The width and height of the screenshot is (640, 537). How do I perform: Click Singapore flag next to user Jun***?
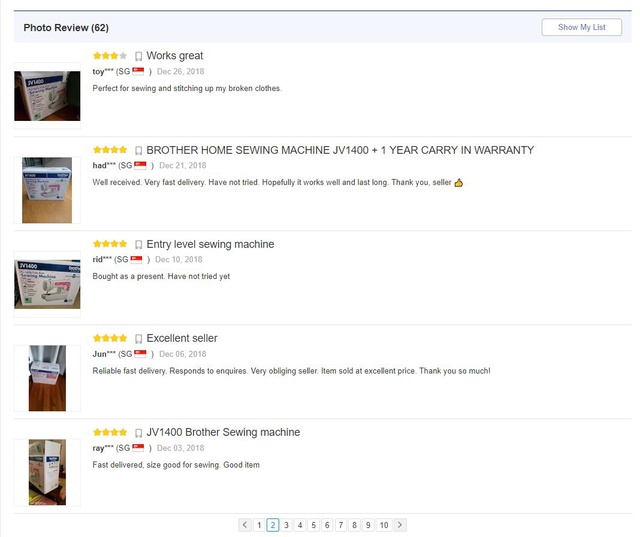(140, 354)
